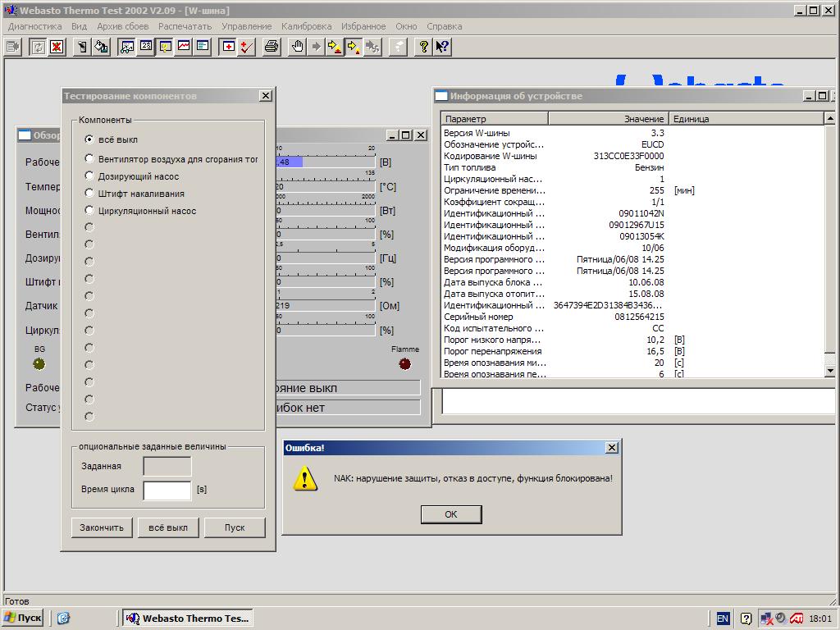
Task: Click the quick launch icon beside Пуск
Action: click(x=63, y=619)
